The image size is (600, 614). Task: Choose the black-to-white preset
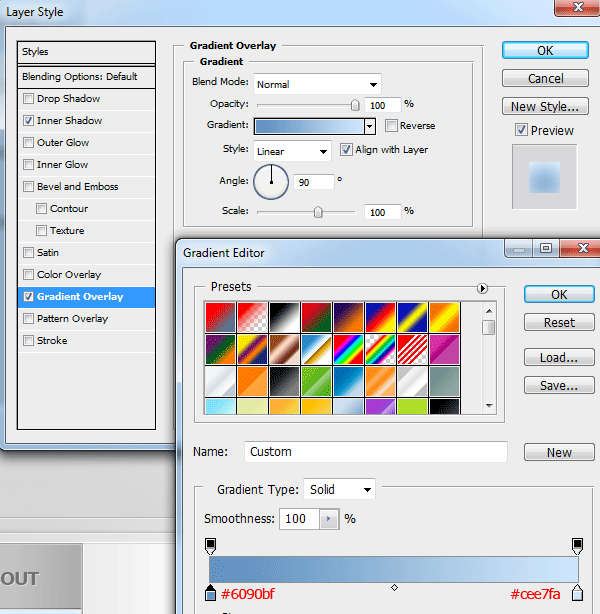284,318
